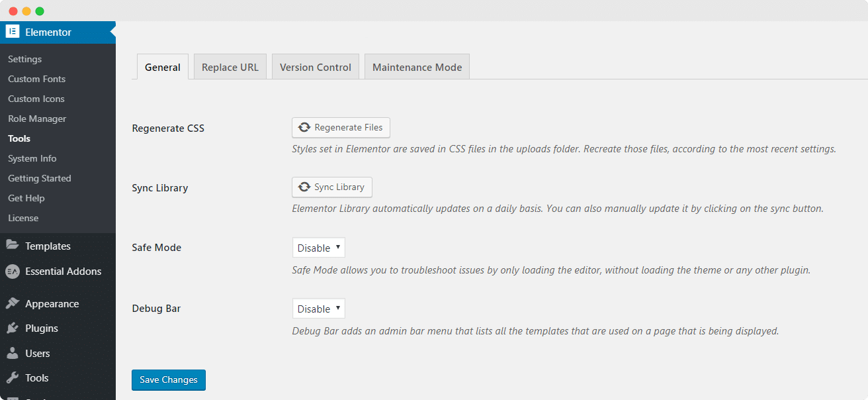Click the Appearance paintbrush icon

point(12,303)
